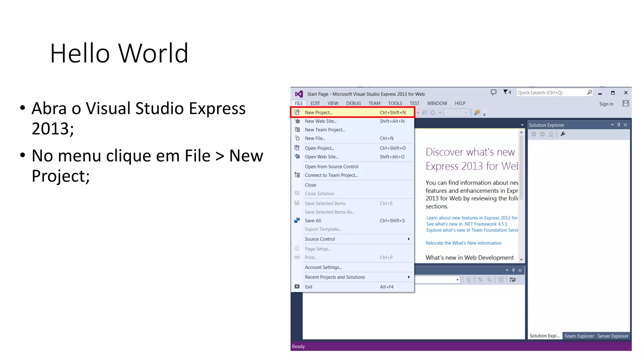Open the VIEW menu
Image resolution: width=644 pixels, height=362 pixels.
333,103
